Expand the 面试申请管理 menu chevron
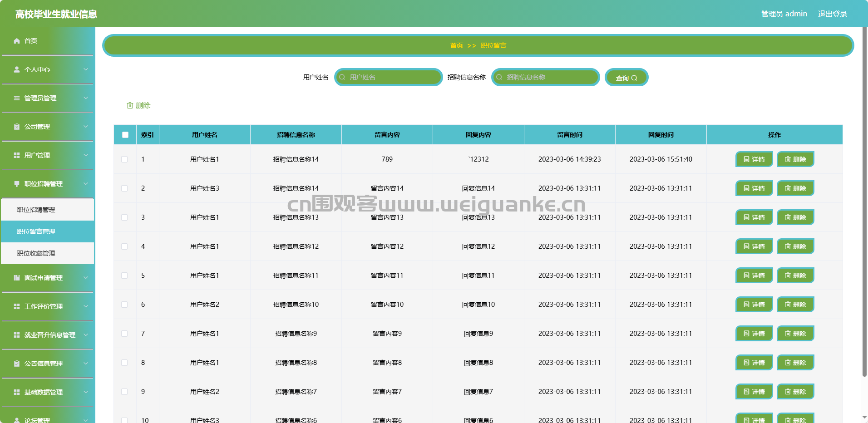The width and height of the screenshot is (868, 423). click(x=86, y=278)
